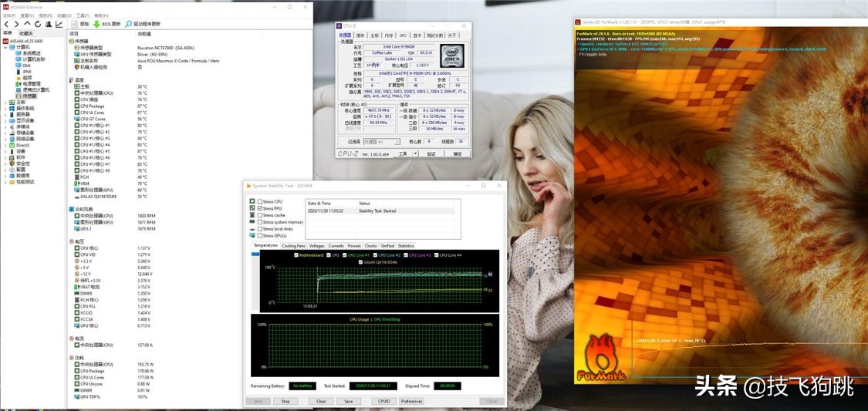The width and height of the screenshot is (868, 411).
Task: Collapse the 计算机 tree node
Action: [5, 47]
